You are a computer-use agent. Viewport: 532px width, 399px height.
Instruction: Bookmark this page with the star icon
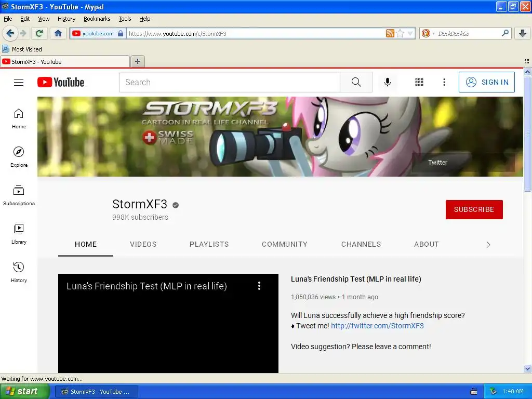coord(400,33)
